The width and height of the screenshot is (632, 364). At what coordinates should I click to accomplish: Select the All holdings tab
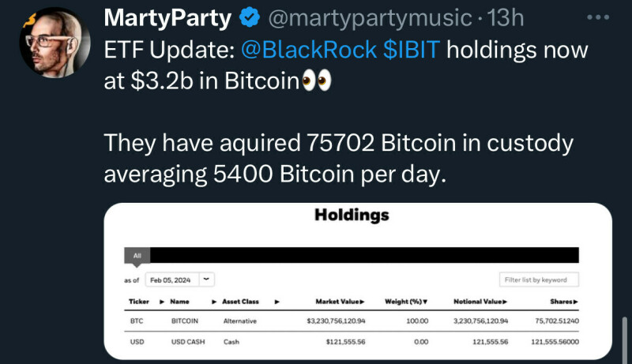point(137,256)
